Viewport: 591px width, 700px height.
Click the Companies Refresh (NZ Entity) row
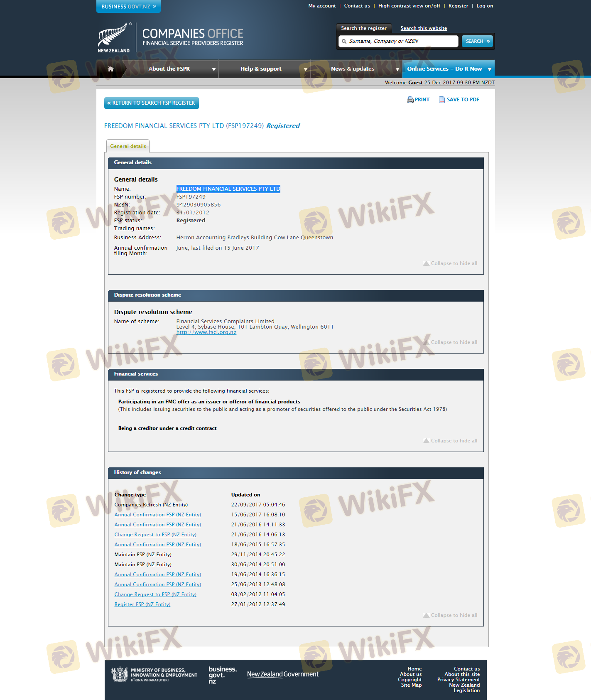(x=151, y=505)
